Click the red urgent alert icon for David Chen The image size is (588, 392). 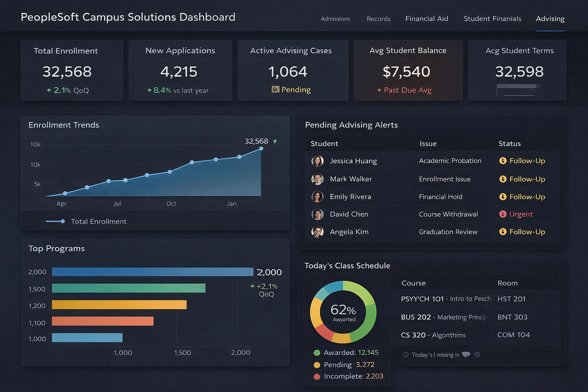pos(503,214)
